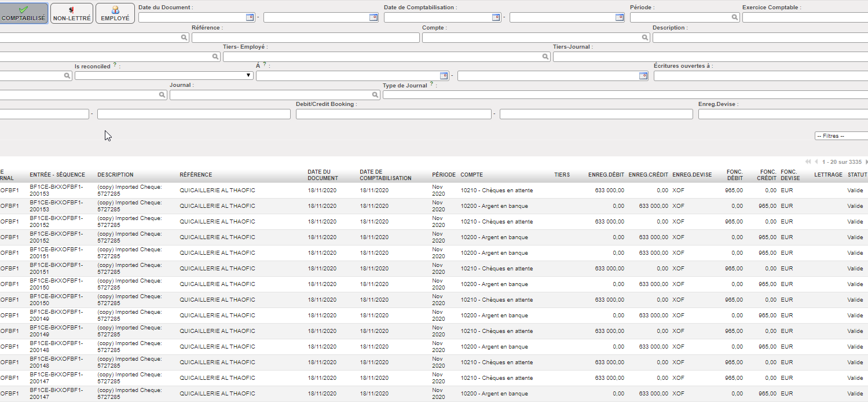Image resolution: width=868 pixels, height=403 pixels.
Task: Click the Tiers-Employé lookup magnifier icon
Action: point(545,57)
